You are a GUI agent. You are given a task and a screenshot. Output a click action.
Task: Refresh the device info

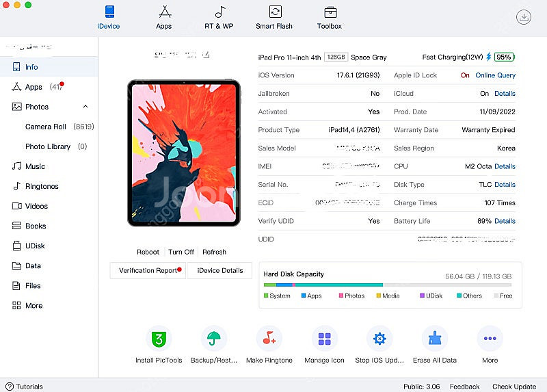click(214, 252)
